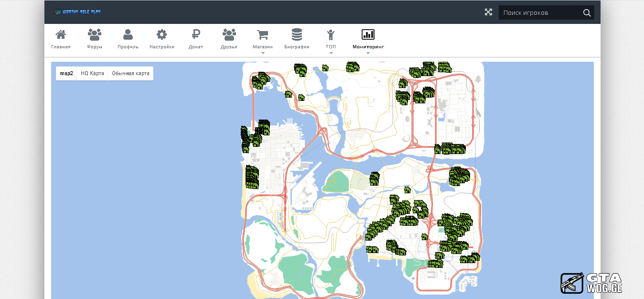Click the Донат ruble icon
Image resolution: width=644 pixels, height=299 pixels.
pyautogui.click(x=196, y=34)
